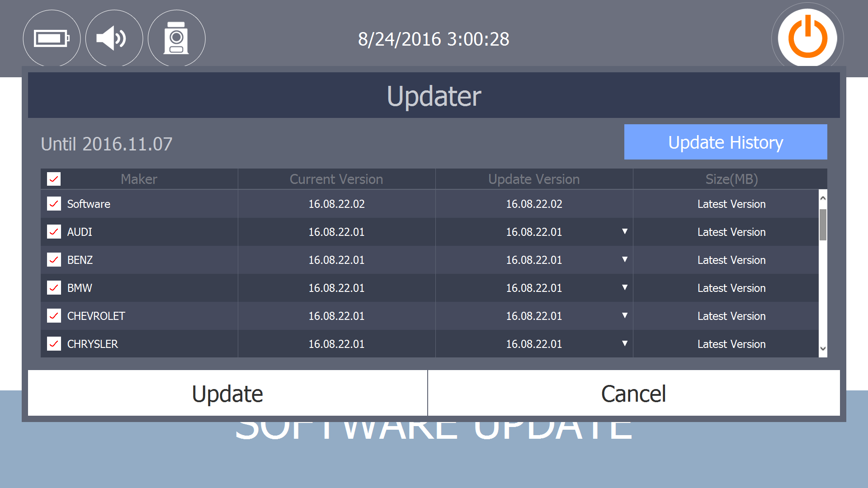Viewport: 868px width, 488px height.
Task: Click the Maker column header
Action: (139, 179)
